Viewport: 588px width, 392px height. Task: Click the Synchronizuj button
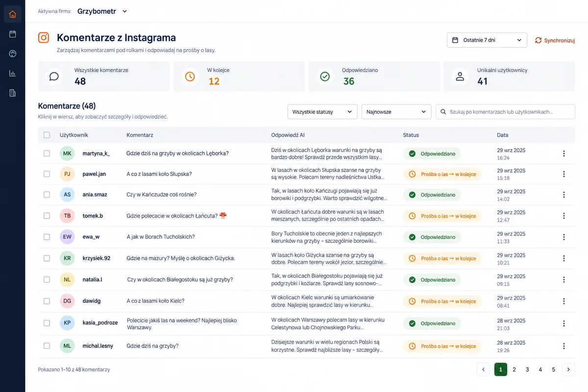click(555, 40)
